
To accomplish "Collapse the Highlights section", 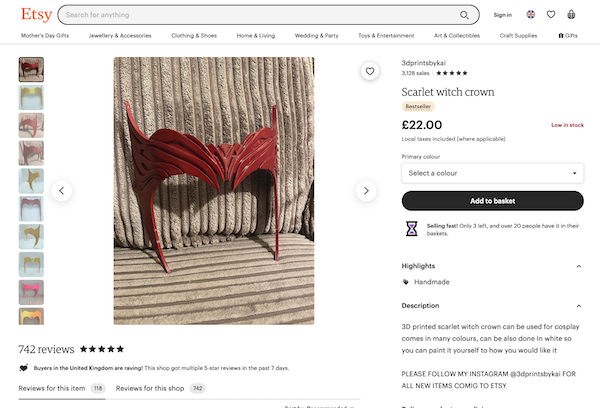I will click(x=579, y=266).
